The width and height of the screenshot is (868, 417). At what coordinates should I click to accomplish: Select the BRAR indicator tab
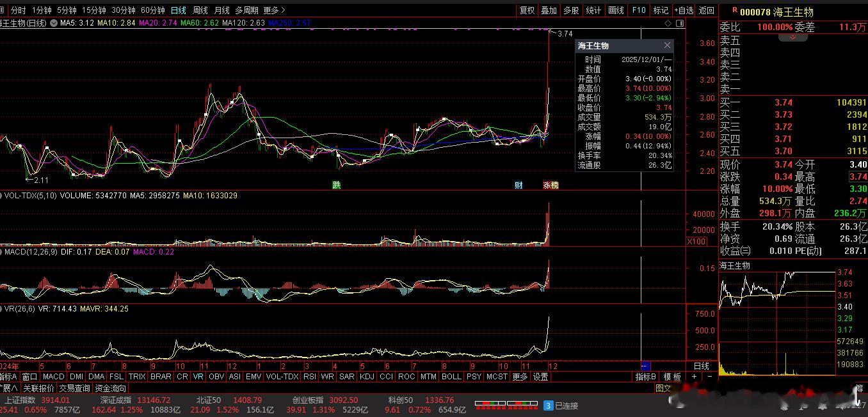[x=161, y=377]
